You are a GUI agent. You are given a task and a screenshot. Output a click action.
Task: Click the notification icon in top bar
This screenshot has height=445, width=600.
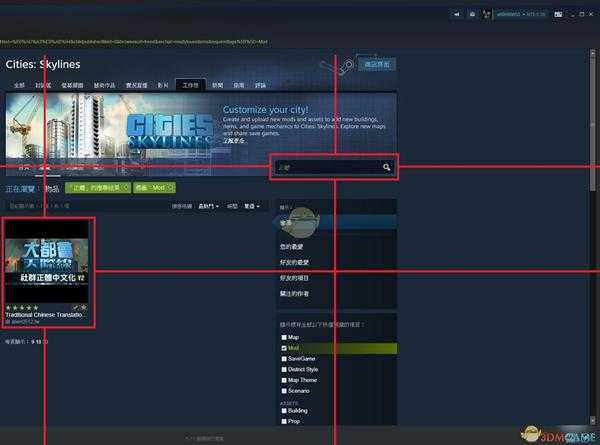coord(471,13)
